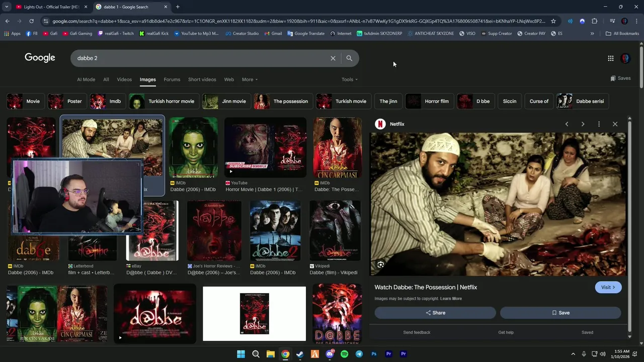Open the Windows Start menu
644x362 pixels.
tap(241, 354)
